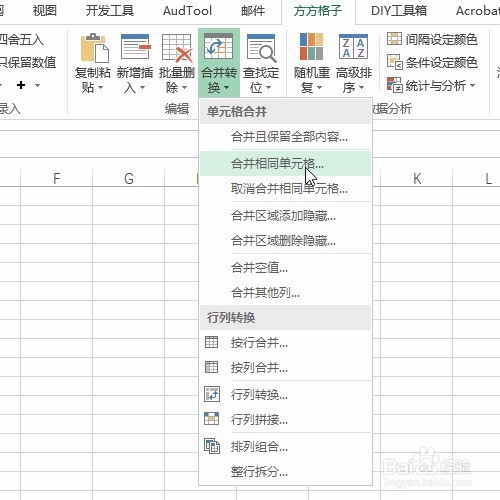This screenshot has width=500, height=500.
Task: Click the 统计与分析 icon
Action: click(395, 85)
